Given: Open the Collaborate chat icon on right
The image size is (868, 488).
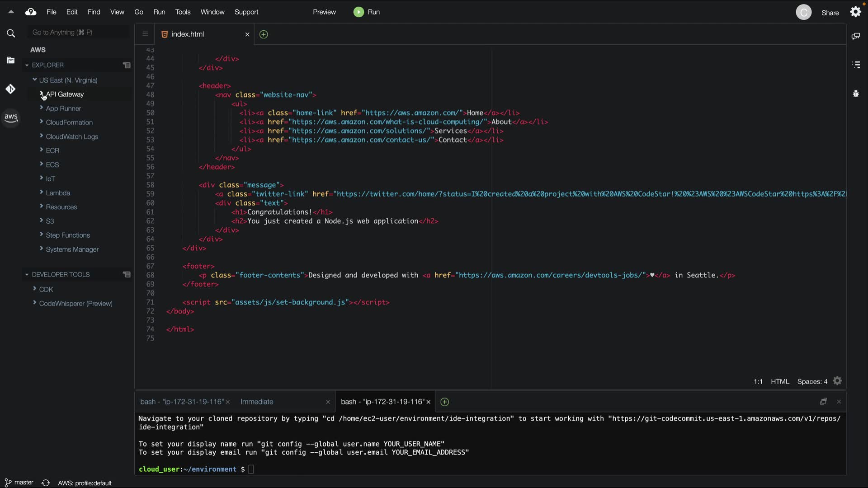Looking at the screenshot, I should 856,36.
